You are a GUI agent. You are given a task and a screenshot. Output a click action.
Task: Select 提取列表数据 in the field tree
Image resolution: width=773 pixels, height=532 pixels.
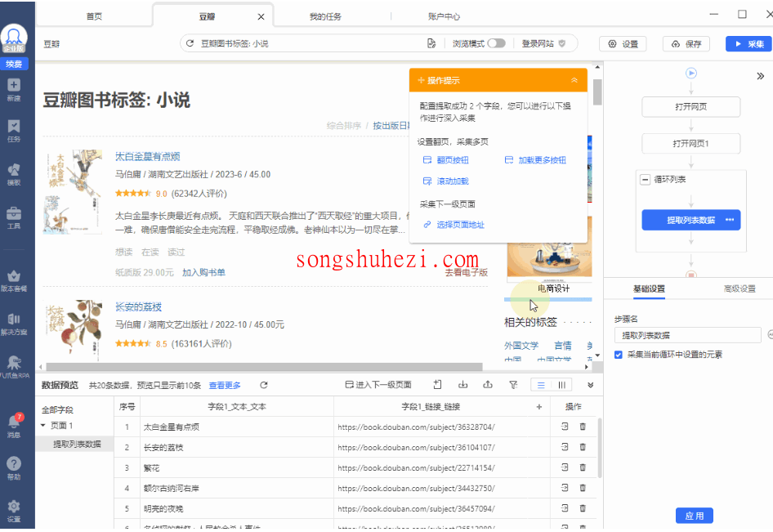tap(77, 445)
